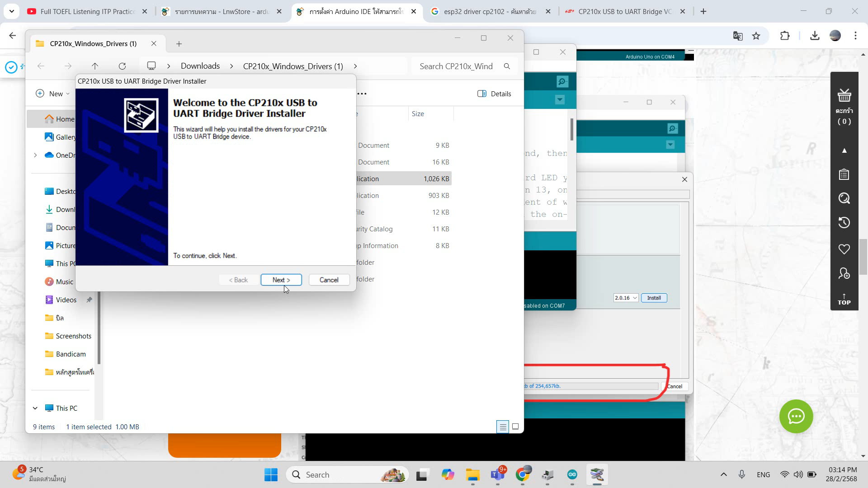This screenshot has width=868, height=488.
Task: Add a new Explorer tab
Action: point(179,44)
